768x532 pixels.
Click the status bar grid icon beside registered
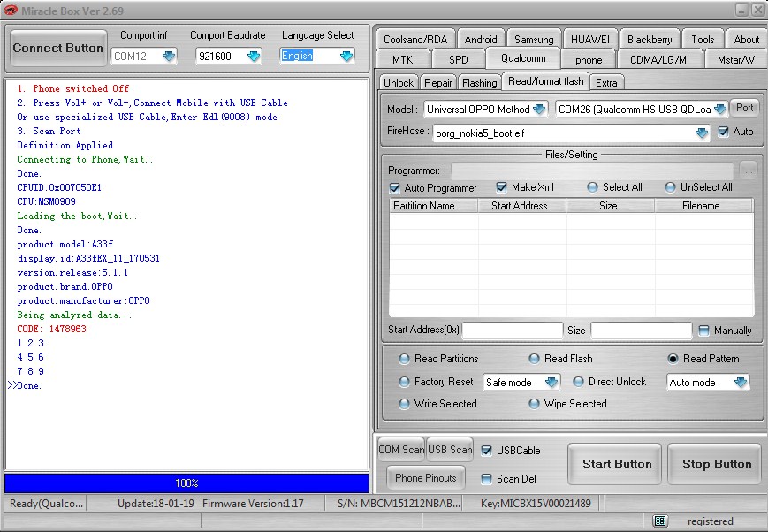660,521
